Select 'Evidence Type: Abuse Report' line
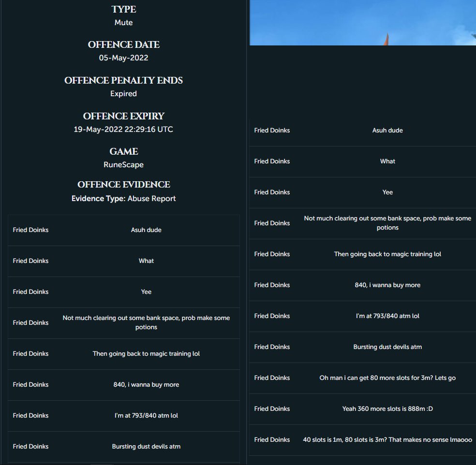 [123, 199]
